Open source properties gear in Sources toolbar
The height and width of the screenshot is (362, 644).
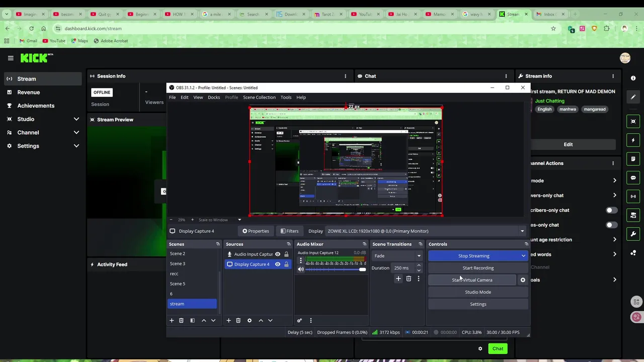249,320
